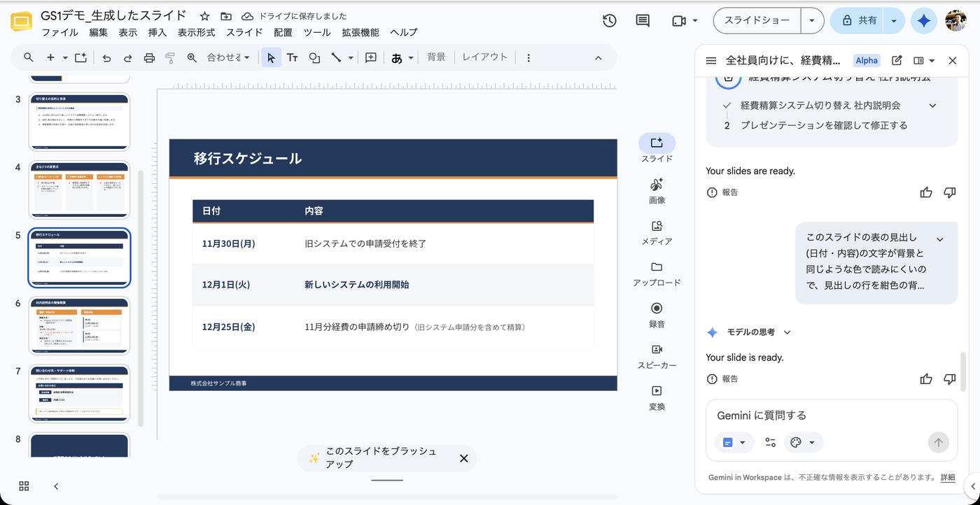Open grid view of slides
This screenshot has height=505, width=980.
pyautogui.click(x=24, y=486)
